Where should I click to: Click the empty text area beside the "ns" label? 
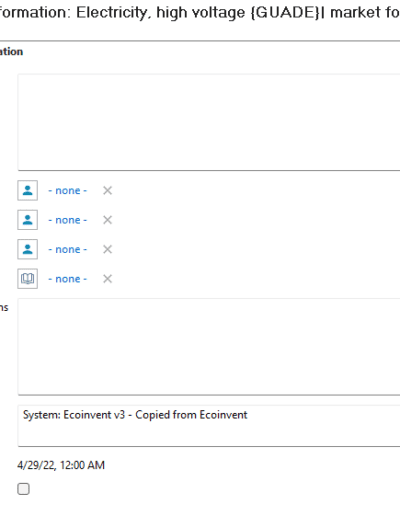[x=209, y=347]
